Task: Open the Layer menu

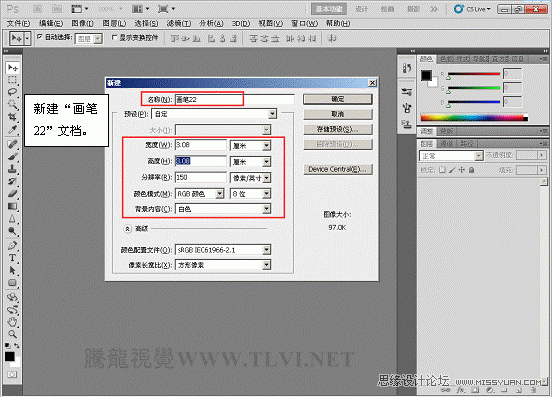Action: tap(114, 23)
